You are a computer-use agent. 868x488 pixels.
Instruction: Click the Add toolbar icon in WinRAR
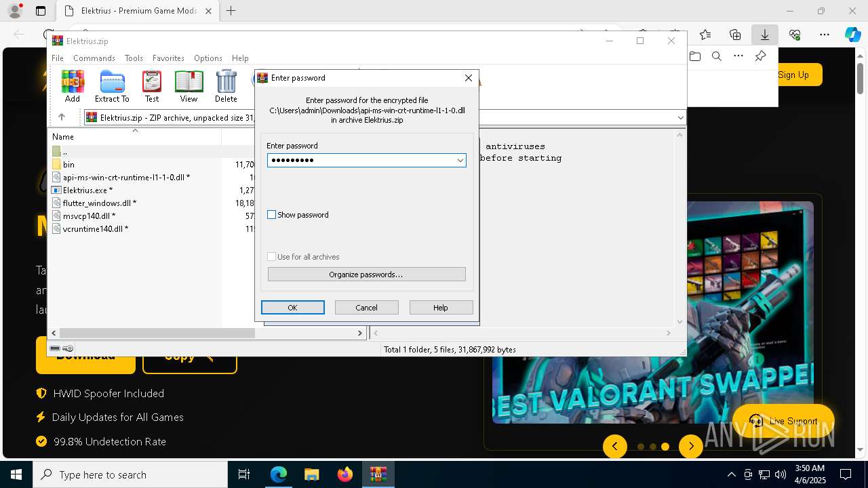point(73,86)
